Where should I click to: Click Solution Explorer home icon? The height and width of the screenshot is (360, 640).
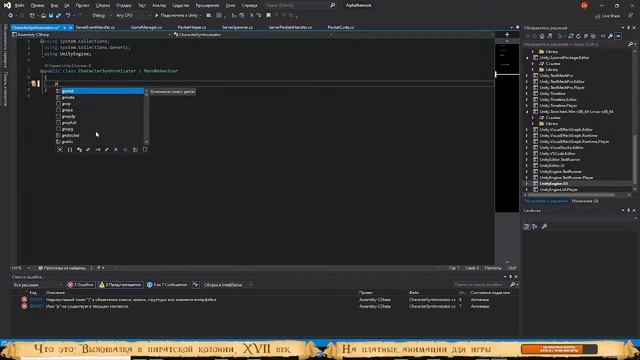pos(542,36)
